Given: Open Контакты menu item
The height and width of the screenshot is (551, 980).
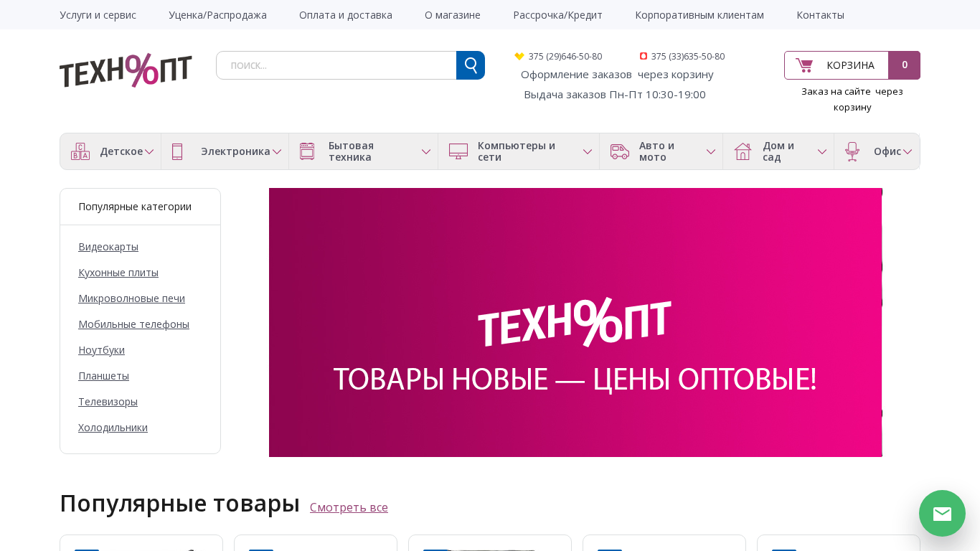Looking at the screenshot, I should pos(820,14).
